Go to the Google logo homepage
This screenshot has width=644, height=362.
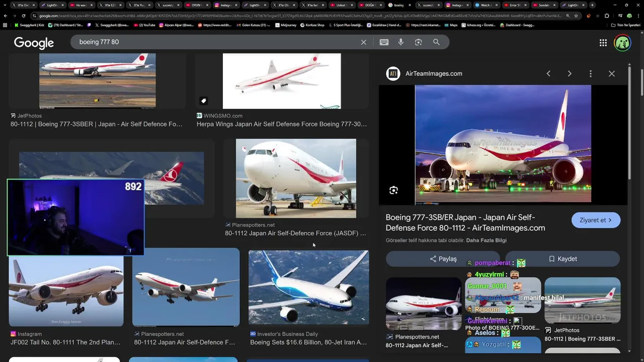point(34,43)
